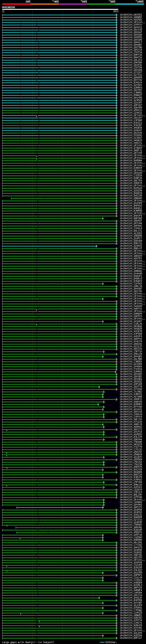Screen dimensions: 146x644
Task: Click the label UniRef100_O49953
Action: (131, 37)
